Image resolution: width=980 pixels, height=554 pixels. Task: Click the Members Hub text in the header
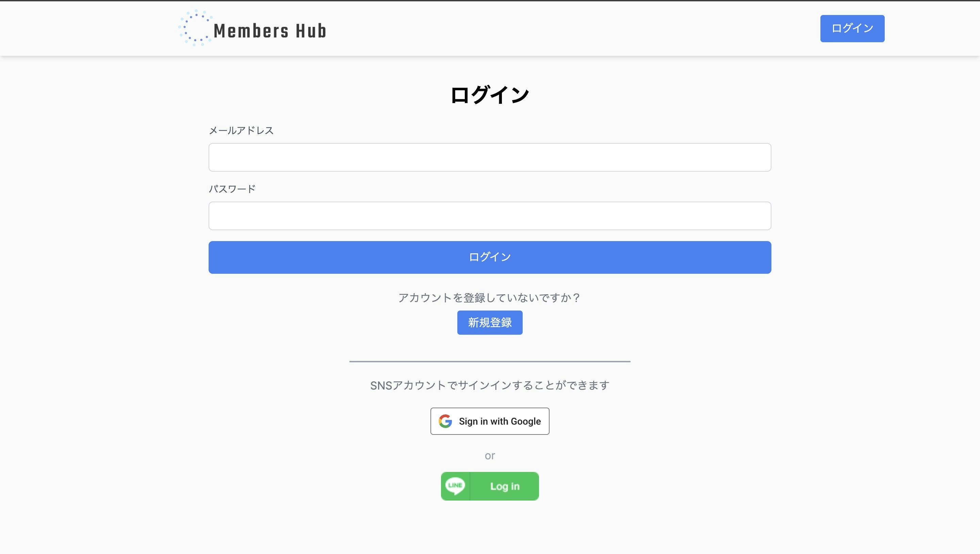pyautogui.click(x=270, y=30)
